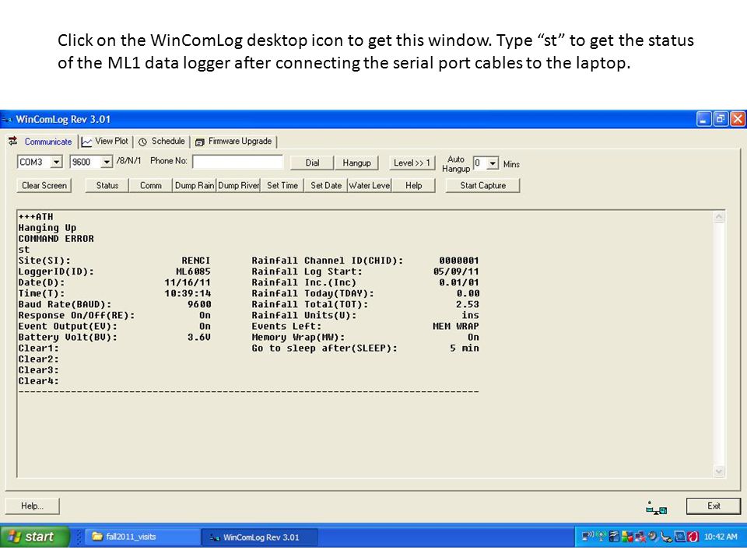Image resolution: width=747 pixels, height=560 pixels.
Task: Click the Help... button at bottom left
Action: coord(32,506)
